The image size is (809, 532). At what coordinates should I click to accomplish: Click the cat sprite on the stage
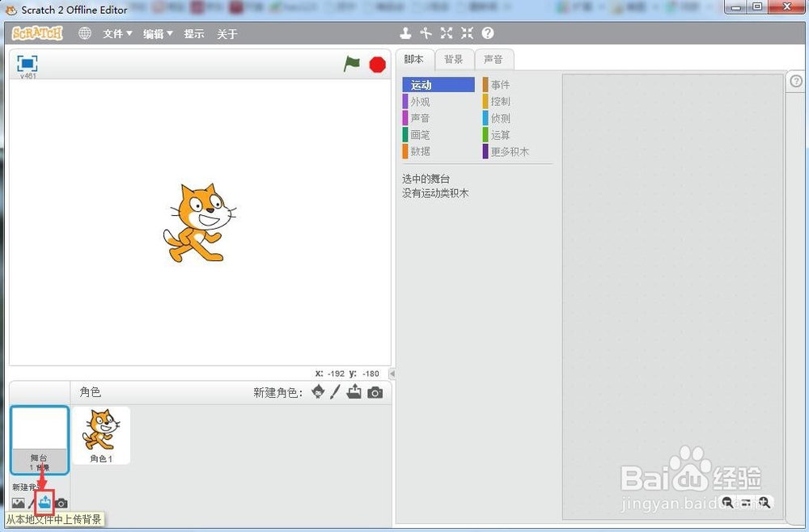coord(199,222)
